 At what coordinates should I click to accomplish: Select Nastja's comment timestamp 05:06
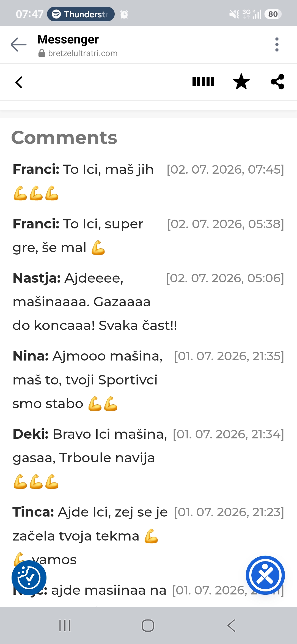pyautogui.click(x=225, y=278)
